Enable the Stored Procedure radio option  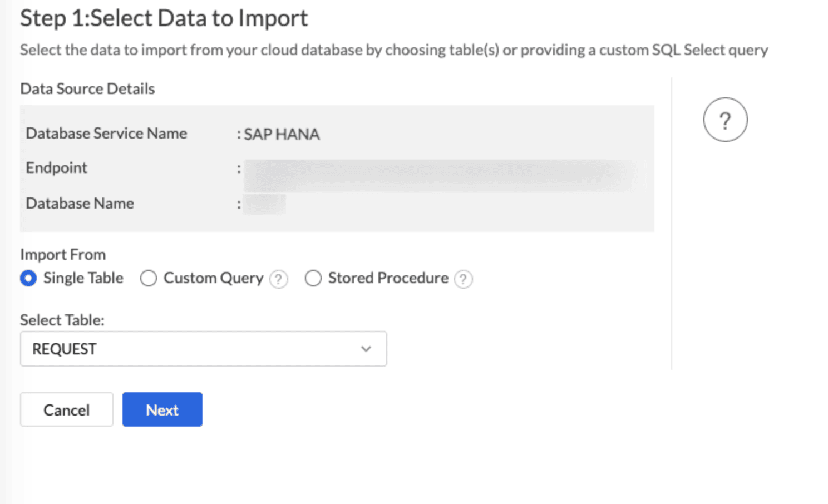point(313,278)
